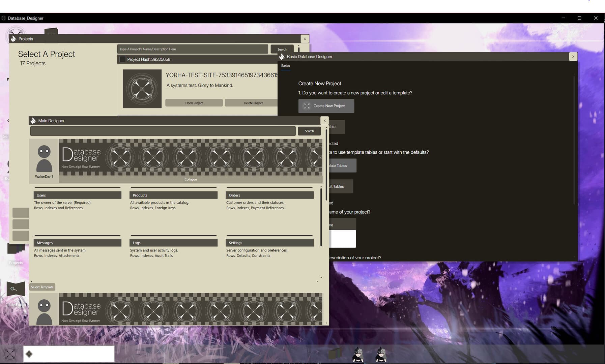The image size is (605, 364).
Task: Click the project name search field
Action: (192, 49)
